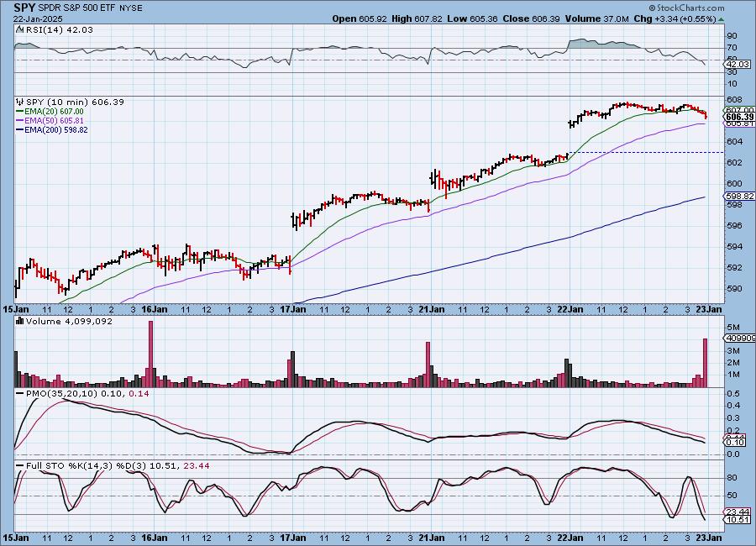Click 22Jan on the bottom stochastic time axis
756x546 pixels.
(x=570, y=538)
